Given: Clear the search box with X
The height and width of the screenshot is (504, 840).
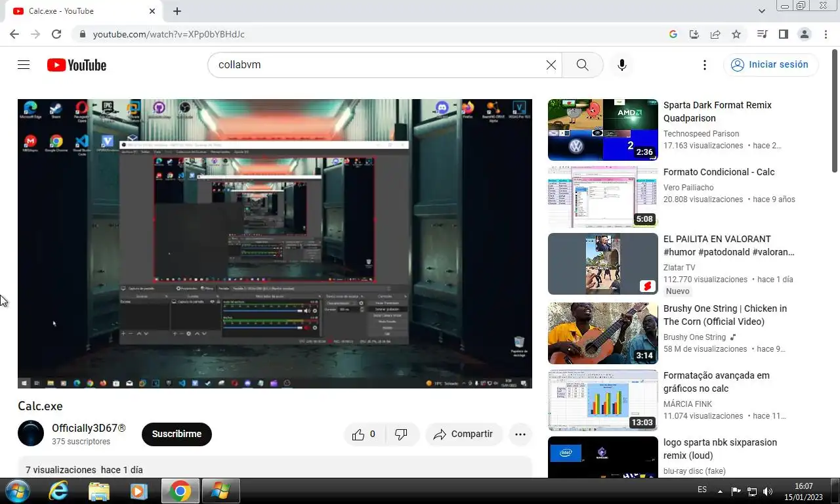Looking at the screenshot, I should click(551, 65).
